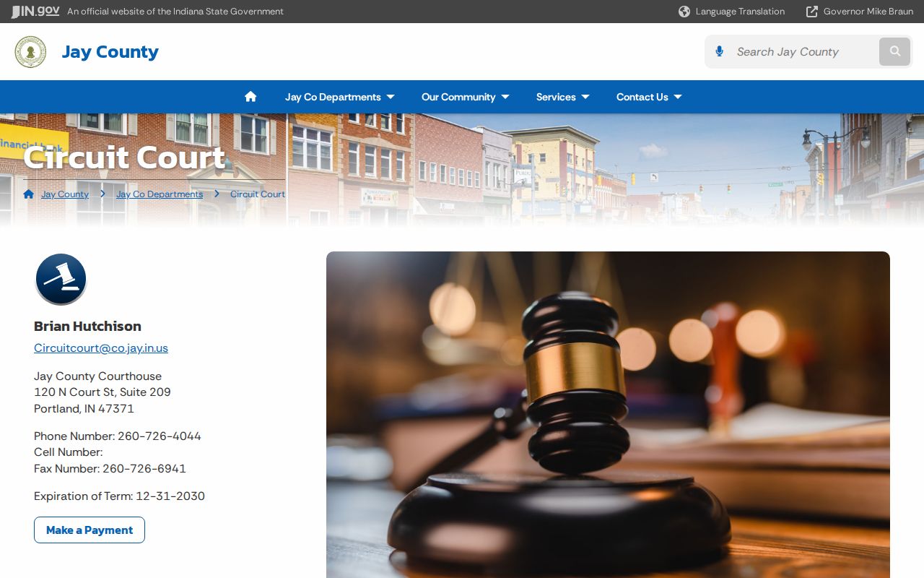This screenshot has height=578, width=924.
Task: Click the Circuit Court page heading
Action: (x=125, y=158)
